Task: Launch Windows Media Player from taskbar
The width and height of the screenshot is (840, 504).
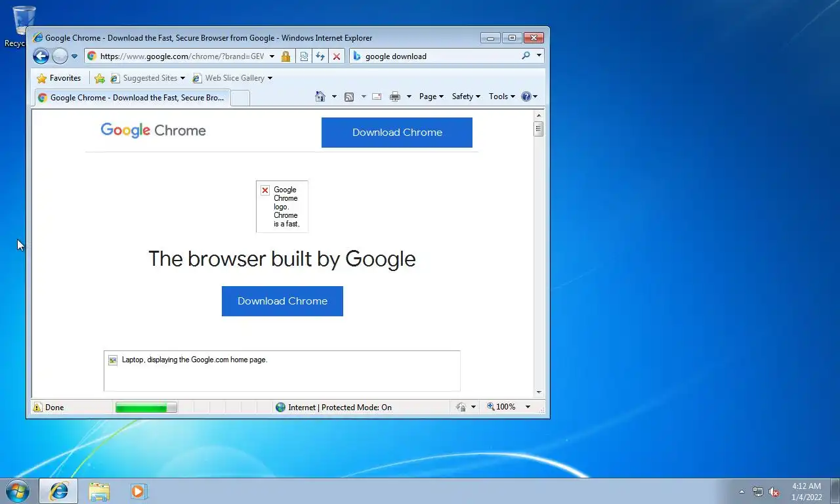Action: coord(139,491)
